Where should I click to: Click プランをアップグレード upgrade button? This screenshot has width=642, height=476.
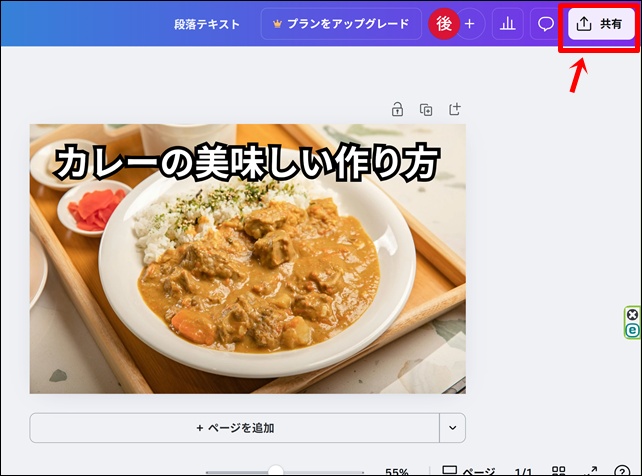coord(340,24)
